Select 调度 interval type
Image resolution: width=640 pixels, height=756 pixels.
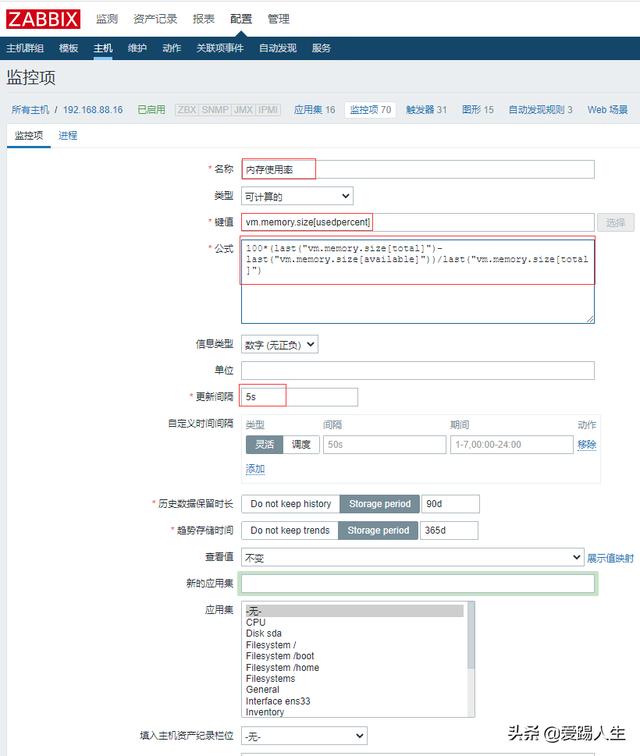[301, 445]
